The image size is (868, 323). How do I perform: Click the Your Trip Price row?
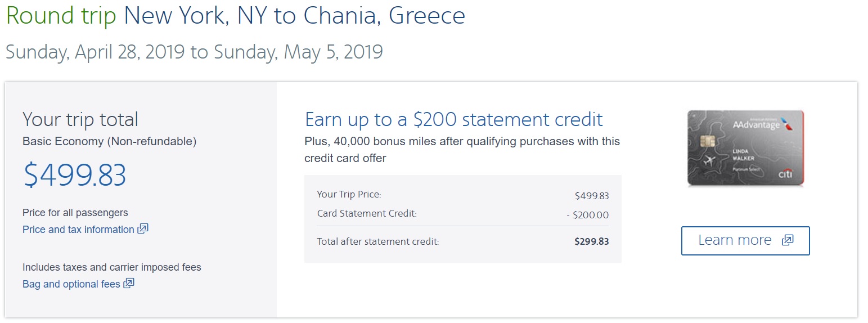(462, 195)
